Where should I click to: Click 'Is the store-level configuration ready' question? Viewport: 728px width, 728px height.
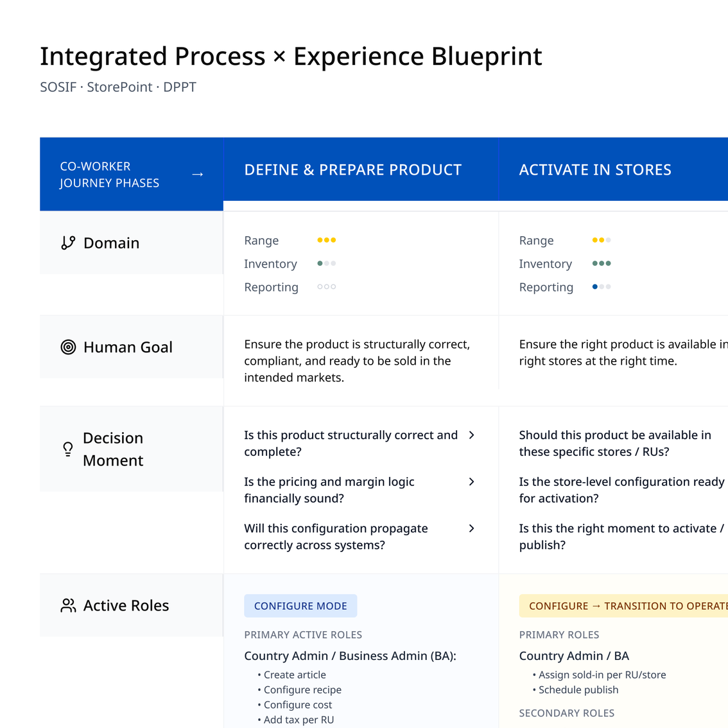621,490
